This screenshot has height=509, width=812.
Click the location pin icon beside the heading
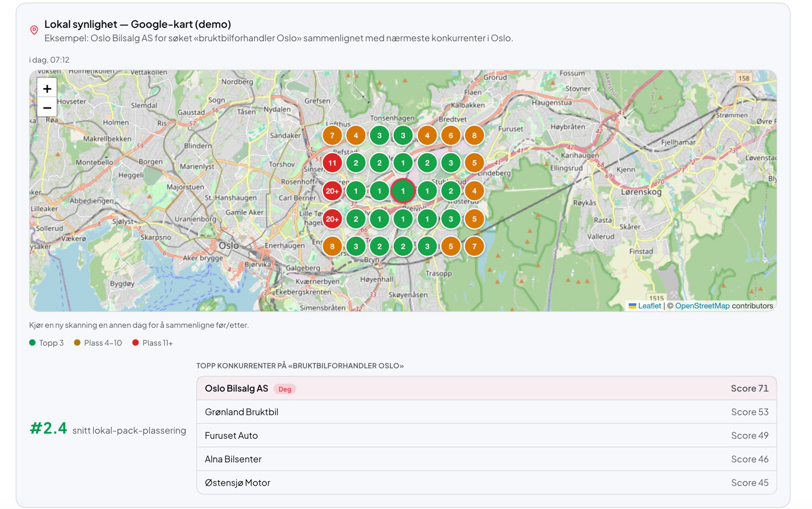pos(34,30)
